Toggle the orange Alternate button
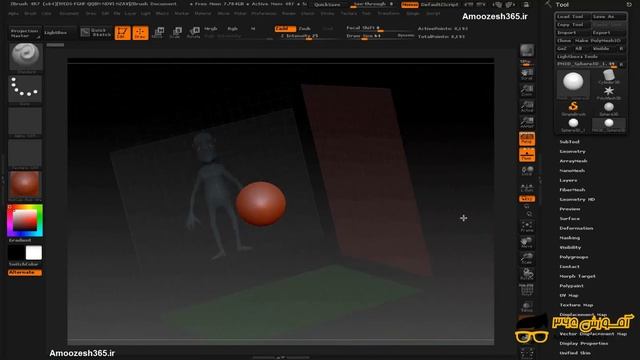This screenshot has height=360, width=640. point(25,272)
